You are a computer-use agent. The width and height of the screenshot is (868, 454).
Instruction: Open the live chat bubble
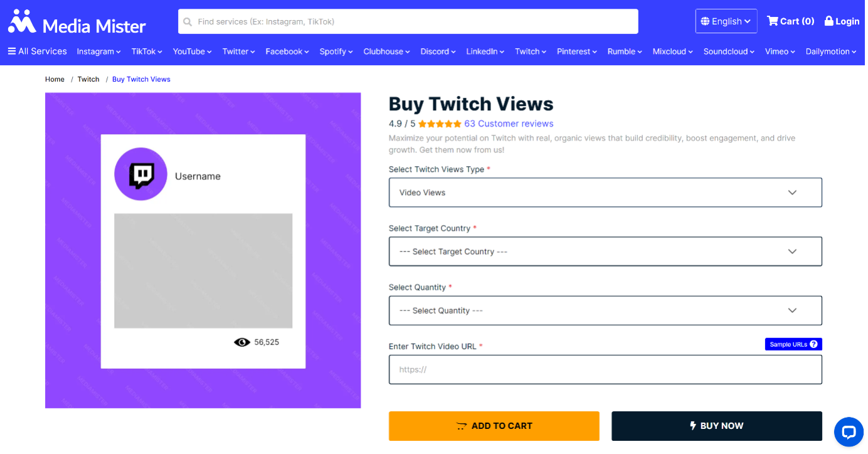[849, 432]
